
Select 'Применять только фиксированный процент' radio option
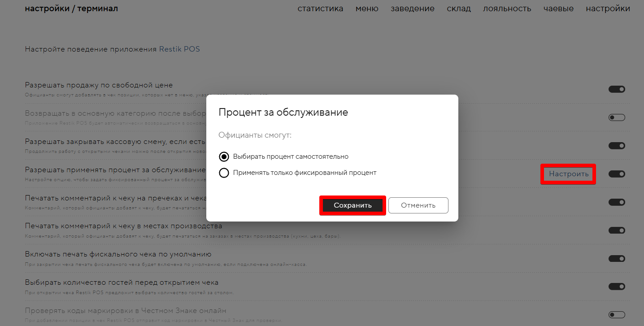pos(224,173)
